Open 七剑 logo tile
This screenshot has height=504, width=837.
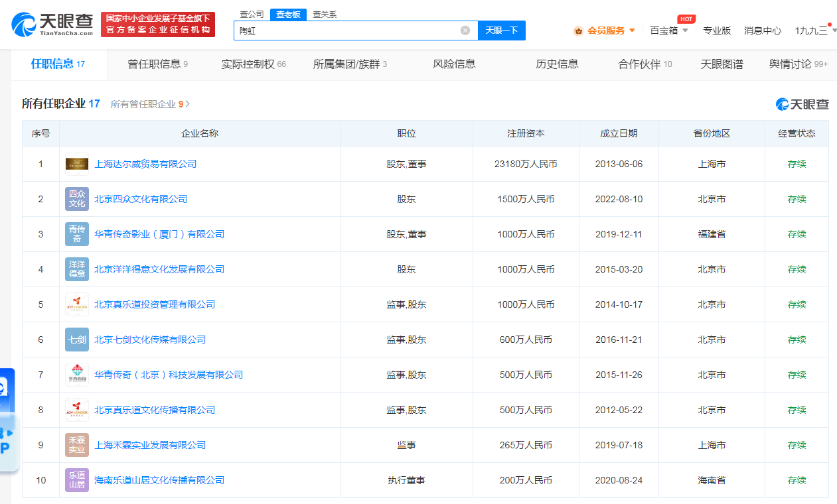click(77, 340)
